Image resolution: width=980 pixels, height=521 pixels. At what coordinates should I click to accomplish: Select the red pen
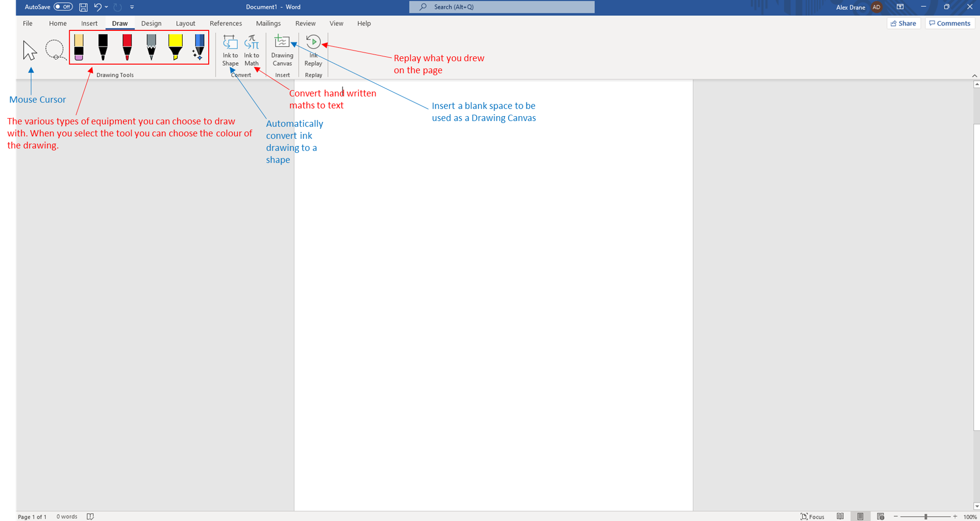coord(127,48)
